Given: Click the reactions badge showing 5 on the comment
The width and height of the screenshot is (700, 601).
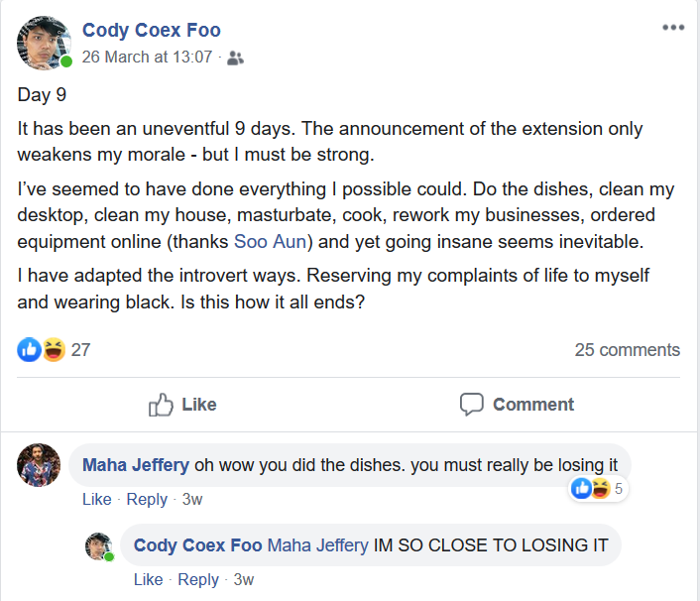Looking at the screenshot, I should [x=599, y=488].
